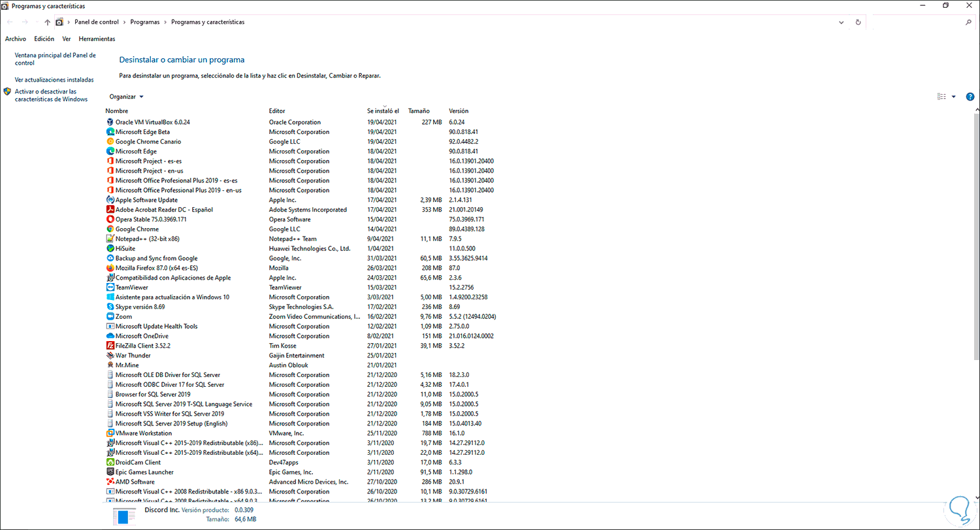
Task: Open Activar o desactivar las características de Windows
Action: pyautogui.click(x=51, y=95)
